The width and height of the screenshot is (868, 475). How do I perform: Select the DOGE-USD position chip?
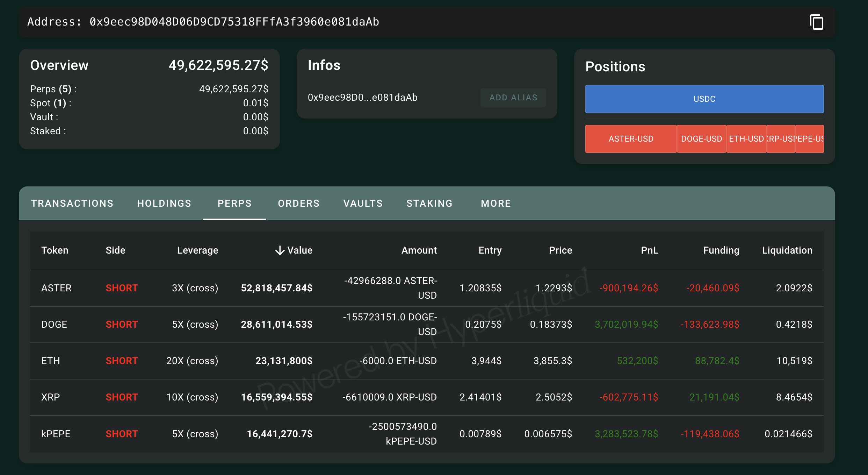tap(701, 139)
